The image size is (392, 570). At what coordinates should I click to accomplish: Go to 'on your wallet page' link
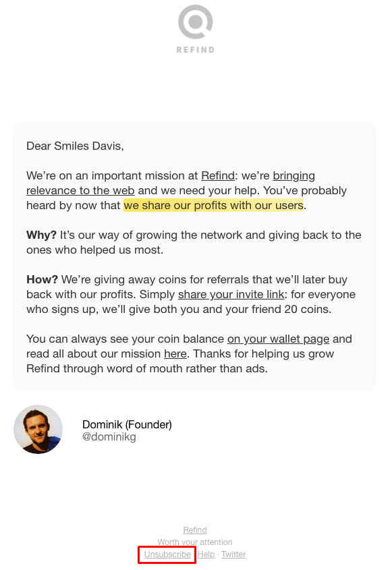(278, 339)
